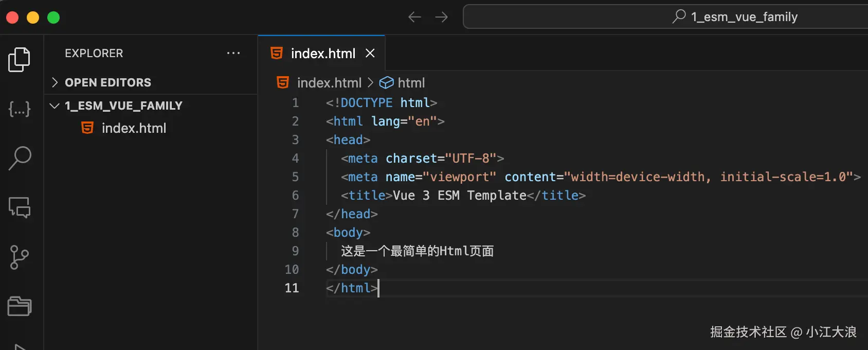Click the html symbol in breadcrumbs

point(411,83)
